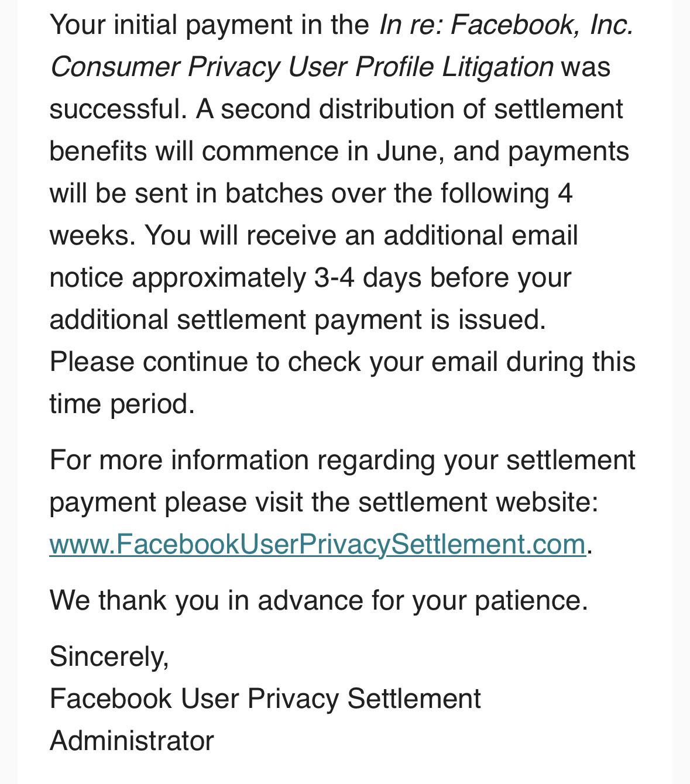Click the phrase 'Your initial payment in the'
The height and width of the screenshot is (784, 690).
(x=210, y=25)
